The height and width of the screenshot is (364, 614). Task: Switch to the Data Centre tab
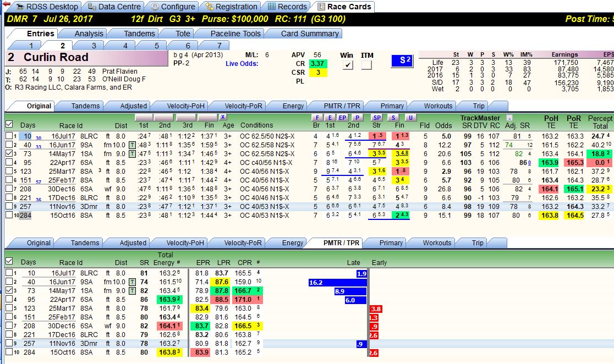tap(114, 7)
